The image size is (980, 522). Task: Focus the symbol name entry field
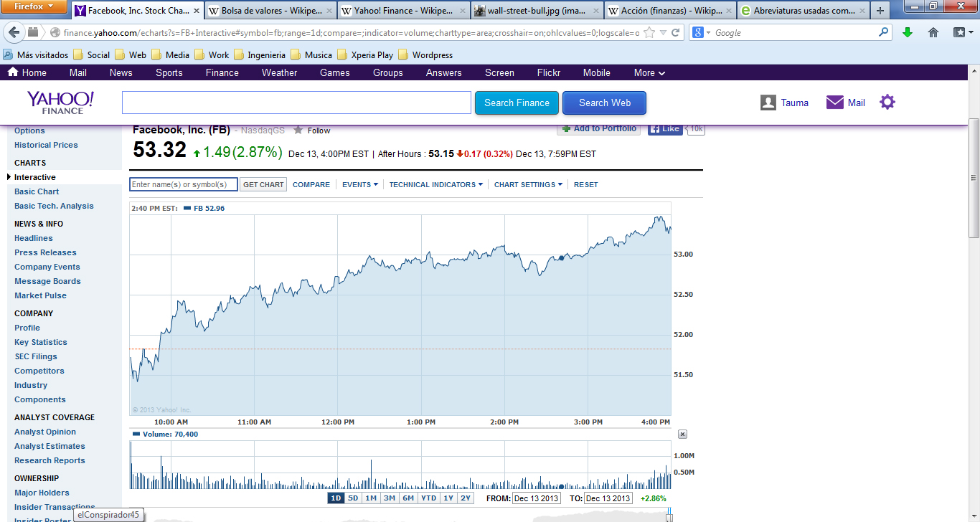[x=184, y=184]
